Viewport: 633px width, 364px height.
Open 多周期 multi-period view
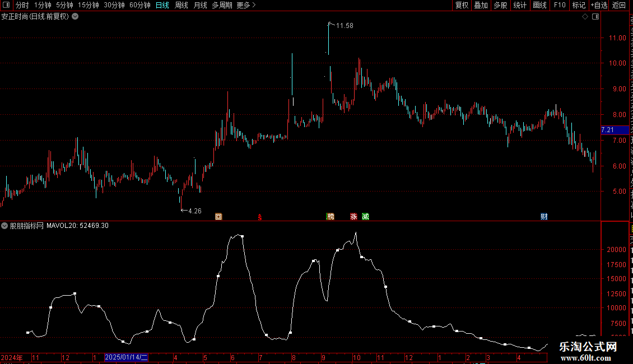(222, 5)
